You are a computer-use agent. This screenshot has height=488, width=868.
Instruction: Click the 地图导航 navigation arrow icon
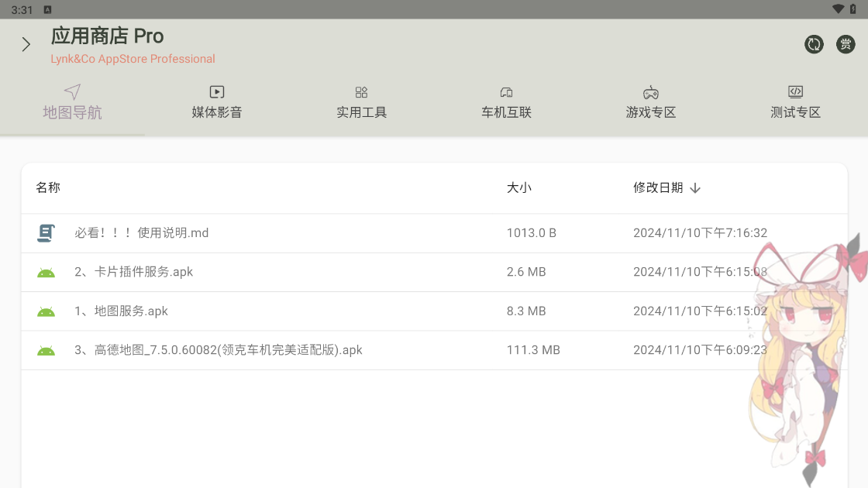[72, 92]
